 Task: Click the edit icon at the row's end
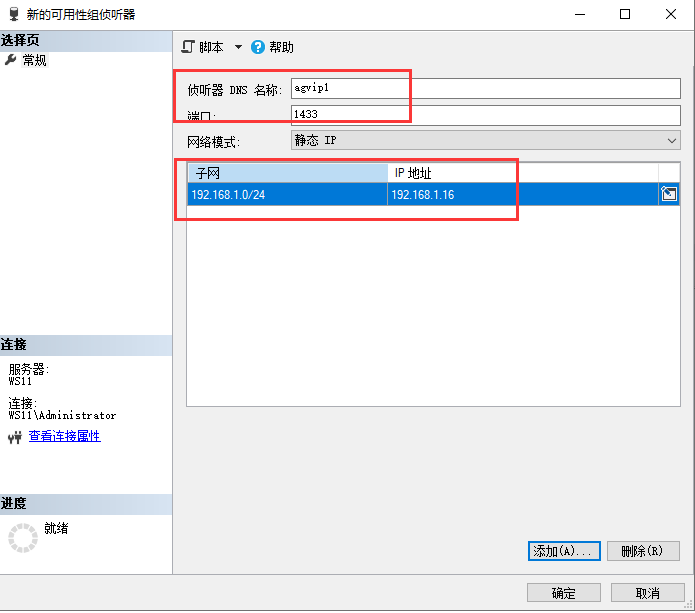(669, 194)
